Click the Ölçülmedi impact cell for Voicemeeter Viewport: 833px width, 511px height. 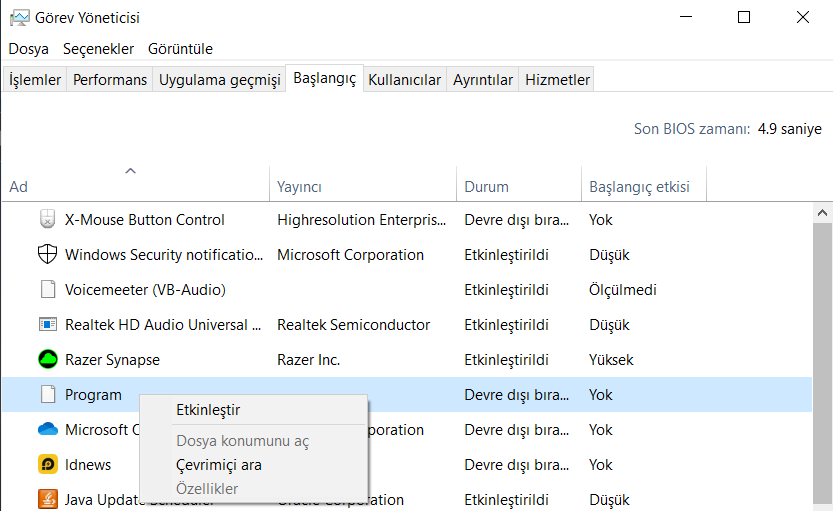tap(623, 290)
